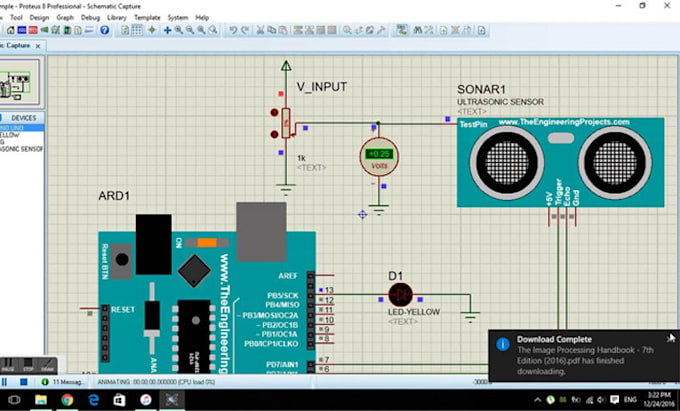This screenshot has width=680, height=411.
Task: Remove the current sheet icon
Action: point(455,30)
